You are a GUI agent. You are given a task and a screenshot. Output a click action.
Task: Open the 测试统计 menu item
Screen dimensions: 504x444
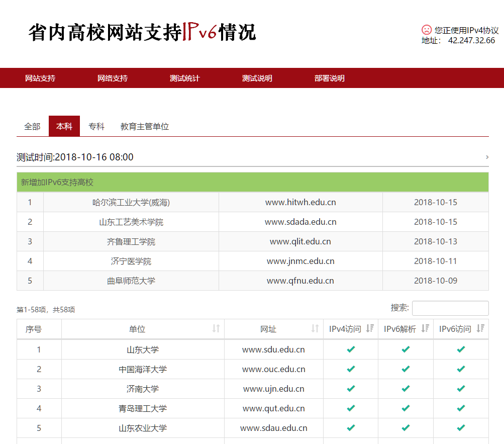[x=184, y=78]
